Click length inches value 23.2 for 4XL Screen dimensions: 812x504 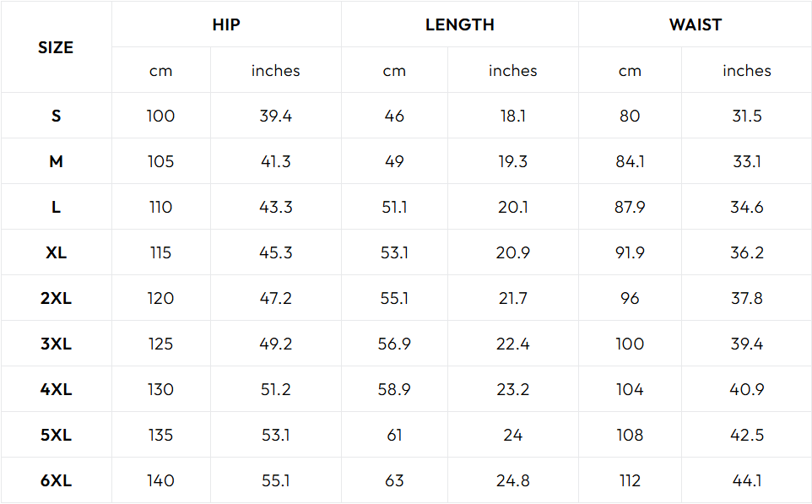point(512,389)
